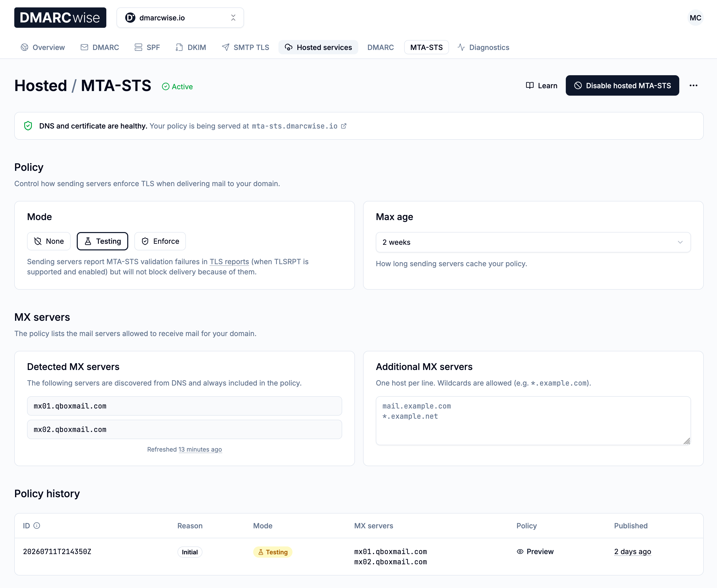
Task: Open the SMTP TLS tab
Action: click(246, 47)
